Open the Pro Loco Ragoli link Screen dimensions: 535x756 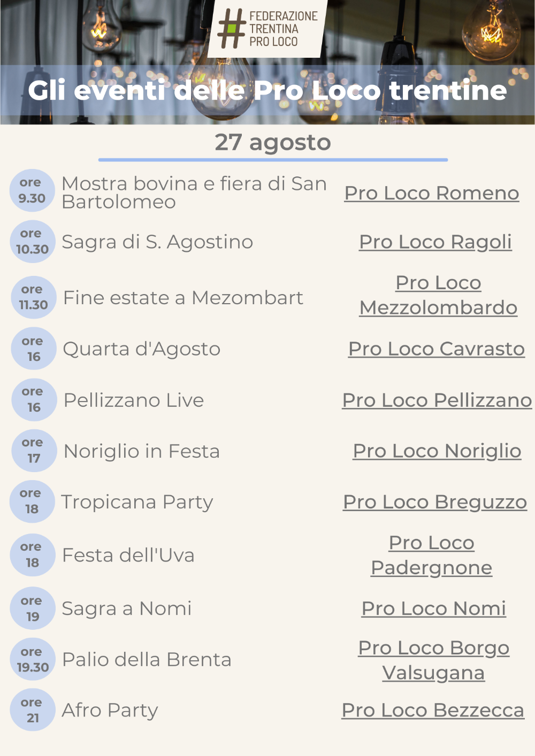(x=435, y=242)
